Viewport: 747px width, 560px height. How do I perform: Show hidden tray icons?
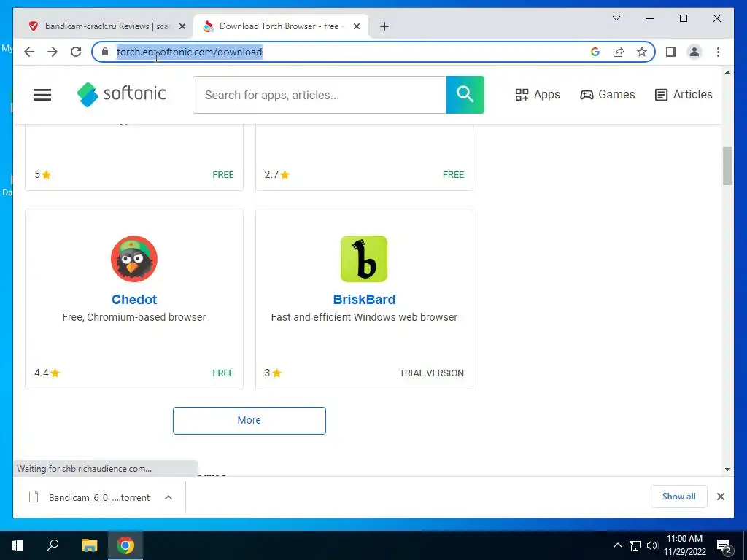(x=617, y=545)
